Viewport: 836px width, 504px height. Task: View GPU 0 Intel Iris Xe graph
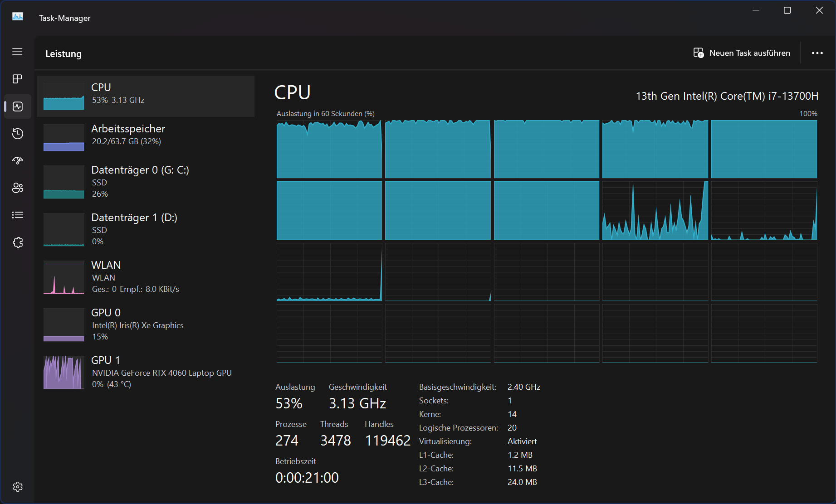145,324
